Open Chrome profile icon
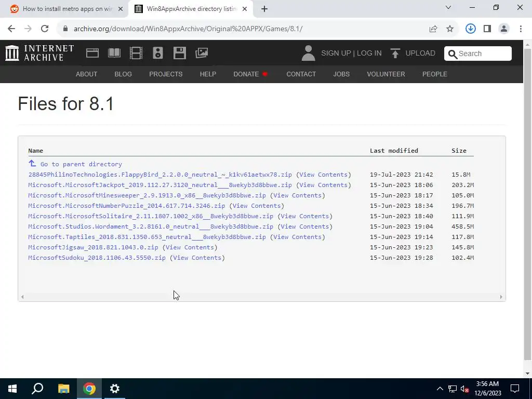 [x=504, y=29]
